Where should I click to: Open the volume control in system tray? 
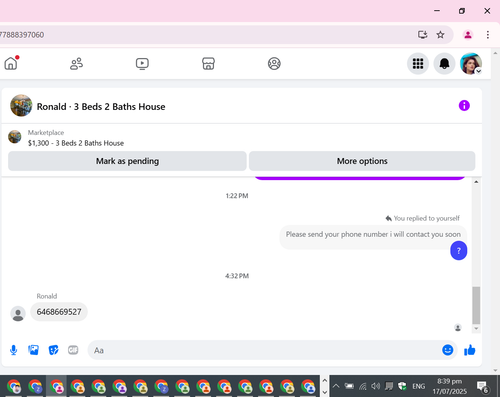click(x=376, y=386)
